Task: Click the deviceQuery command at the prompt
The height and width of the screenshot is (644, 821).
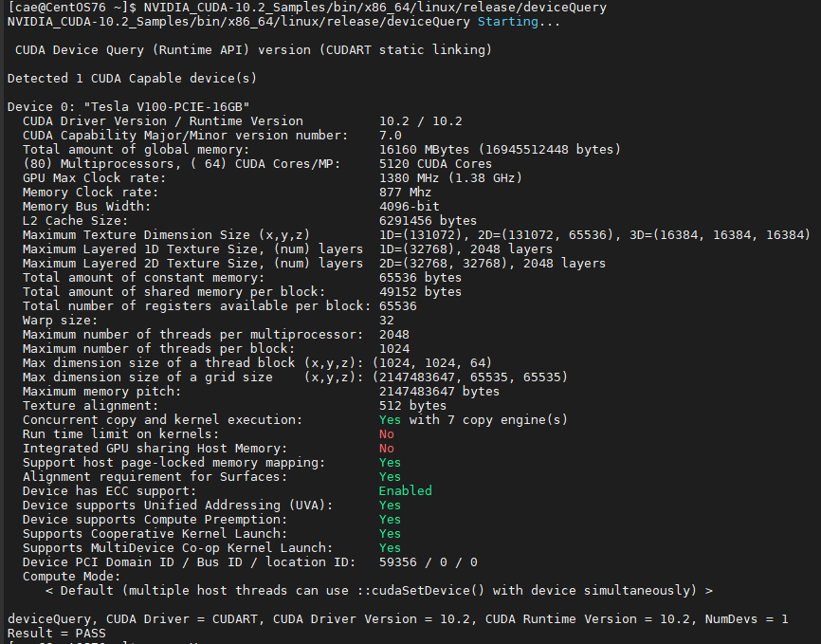Action: (374, 8)
